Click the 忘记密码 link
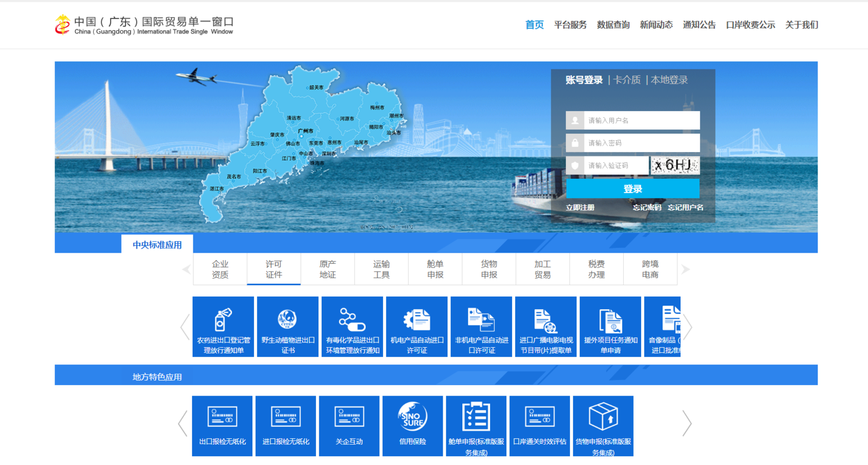Screen dimensions: 868x465 point(647,208)
